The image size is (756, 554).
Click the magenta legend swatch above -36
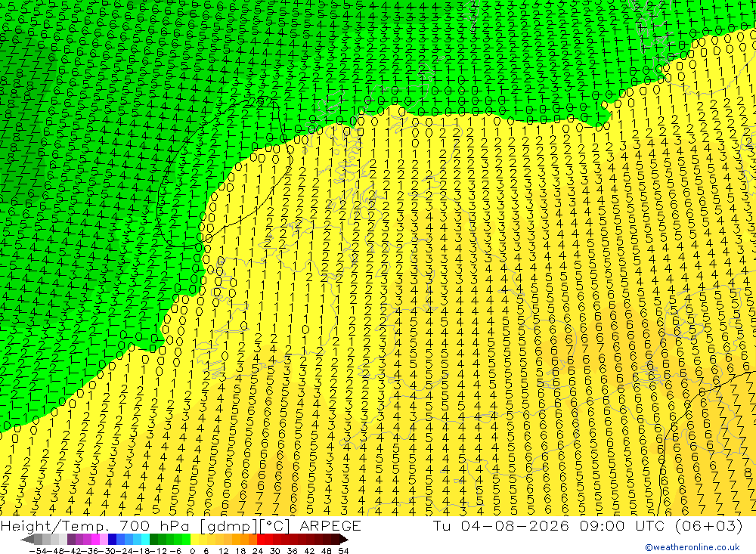point(95,540)
